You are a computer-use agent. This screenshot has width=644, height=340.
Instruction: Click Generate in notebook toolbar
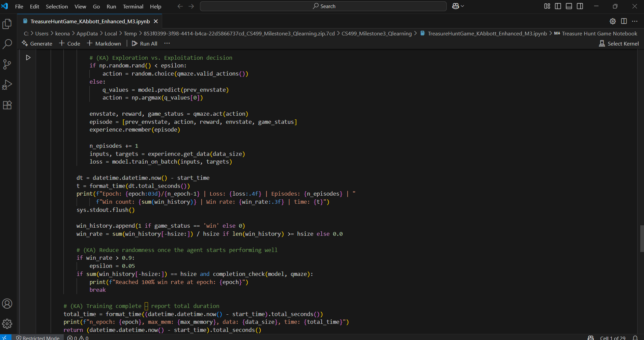click(37, 44)
